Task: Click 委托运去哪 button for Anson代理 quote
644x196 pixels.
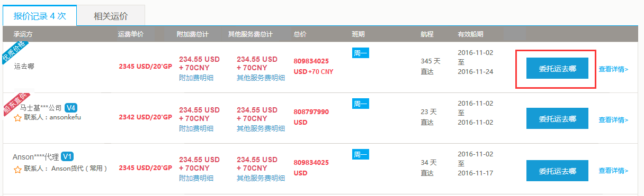Action: pyautogui.click(x=557, y=171)
